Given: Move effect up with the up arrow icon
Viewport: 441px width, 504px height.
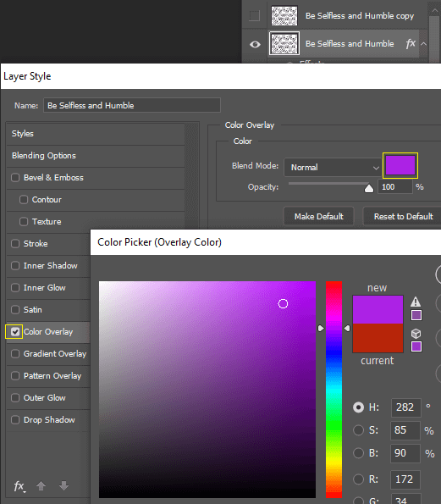Looking at the screenshot, I should tap(41, 485).
